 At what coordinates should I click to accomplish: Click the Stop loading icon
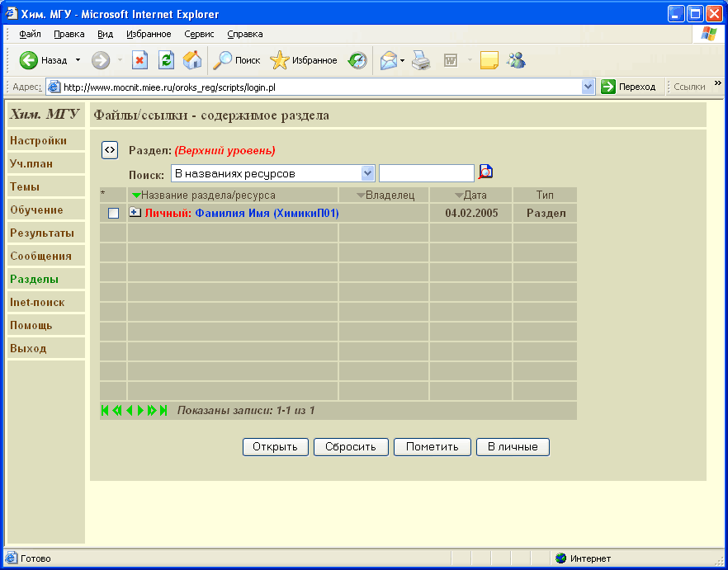[139, 60]
